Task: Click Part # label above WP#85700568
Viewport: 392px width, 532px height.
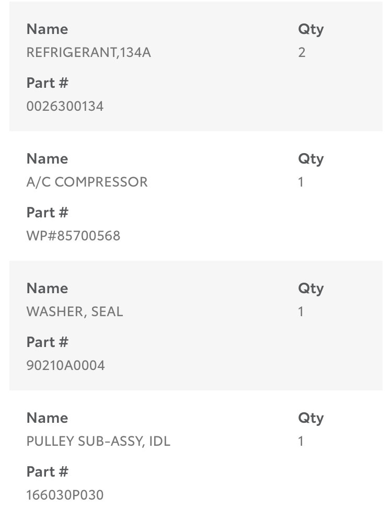Action: pos(47,212)
